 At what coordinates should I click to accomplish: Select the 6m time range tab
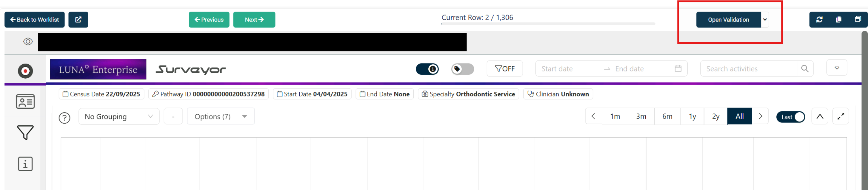(667, 116)
